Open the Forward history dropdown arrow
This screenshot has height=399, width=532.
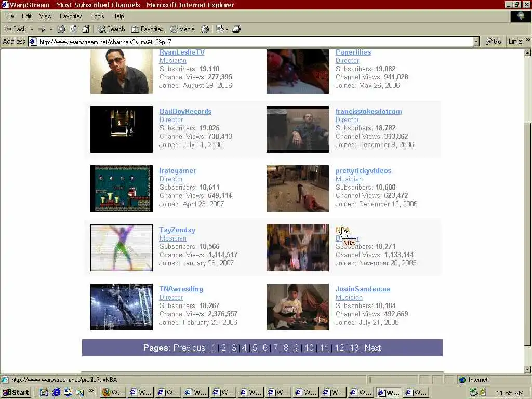pos(51,29)
